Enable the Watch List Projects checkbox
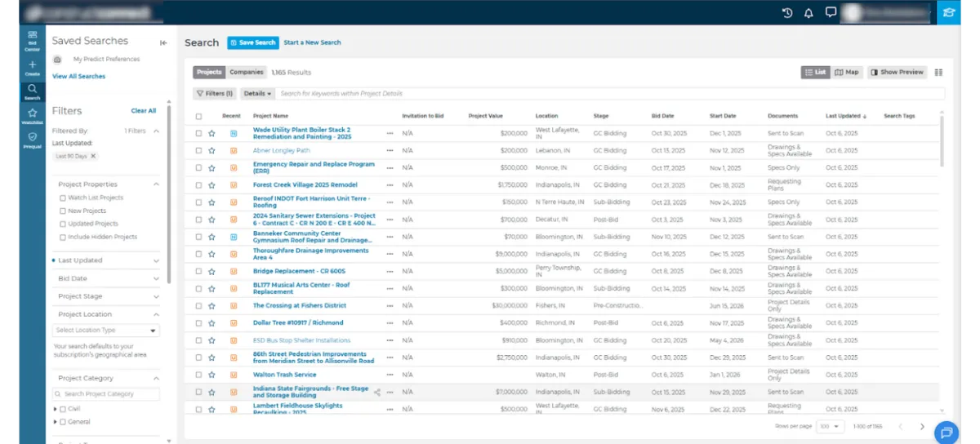The image size is (980, 444). coord(63,198)
